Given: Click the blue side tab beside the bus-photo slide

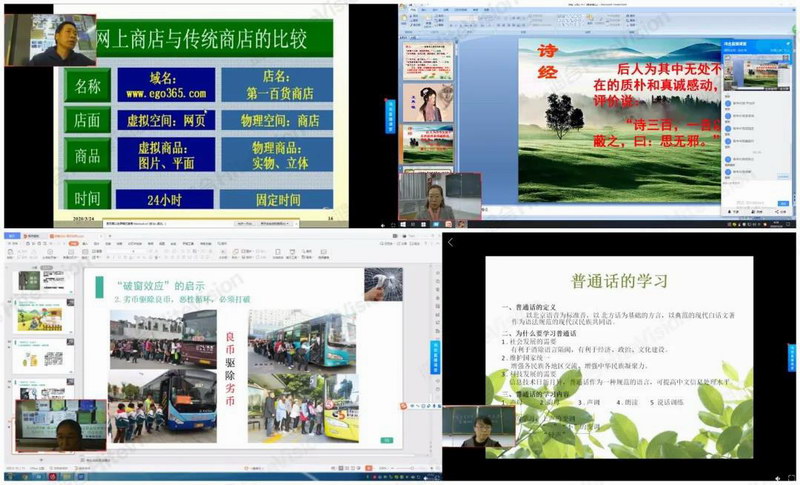Looking at the screenshot, I should [435, 357].
